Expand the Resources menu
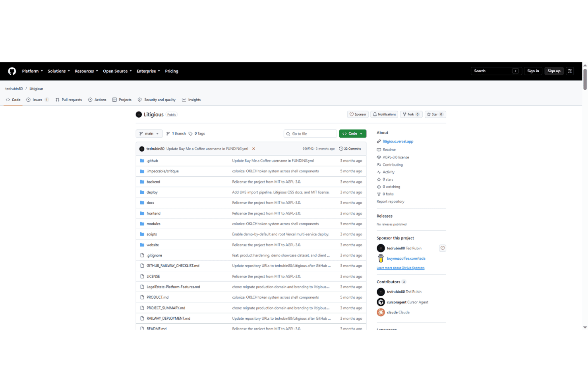Viewport: 588px width, 392px height. coord(86,71)
